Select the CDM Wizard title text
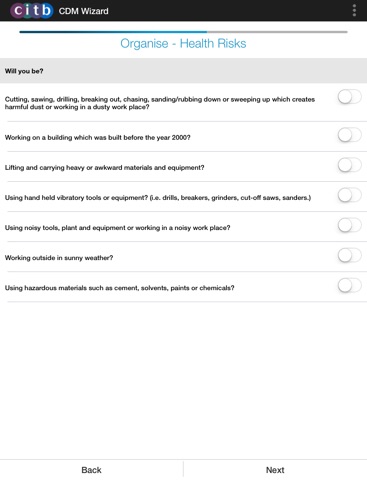367x480 pixels. tap(83, 11)
